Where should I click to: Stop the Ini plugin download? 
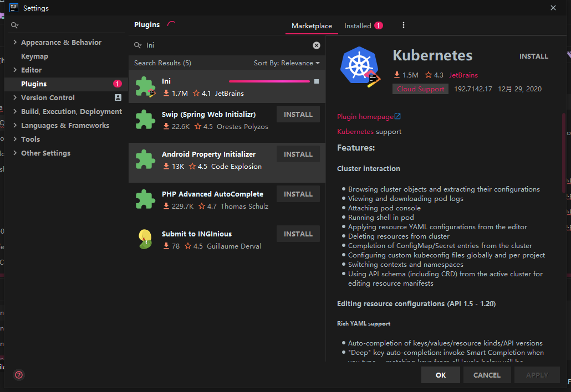317,81
